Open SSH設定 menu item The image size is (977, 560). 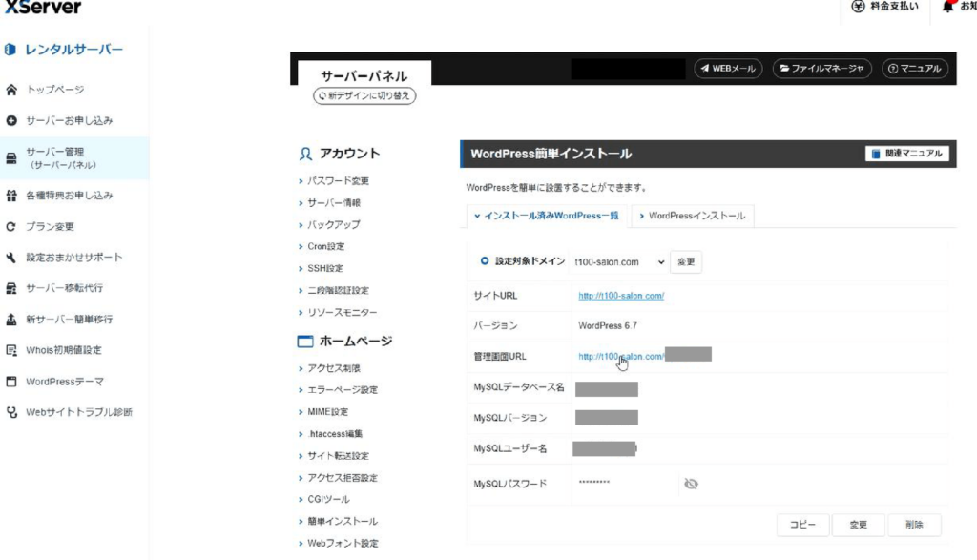point(324,268)
